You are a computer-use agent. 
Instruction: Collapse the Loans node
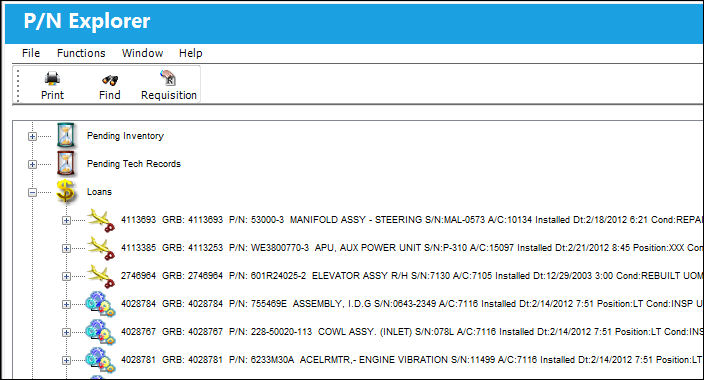(x=32, y=192)
